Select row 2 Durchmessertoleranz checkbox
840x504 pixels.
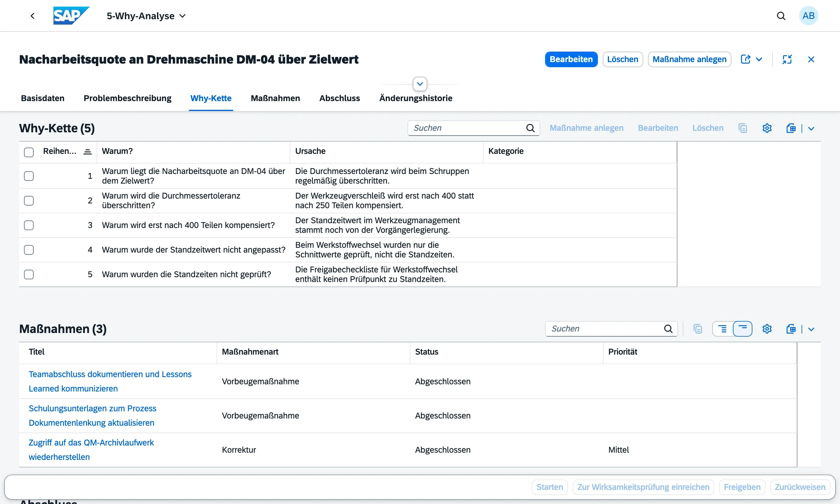click(x=29, y=201)
